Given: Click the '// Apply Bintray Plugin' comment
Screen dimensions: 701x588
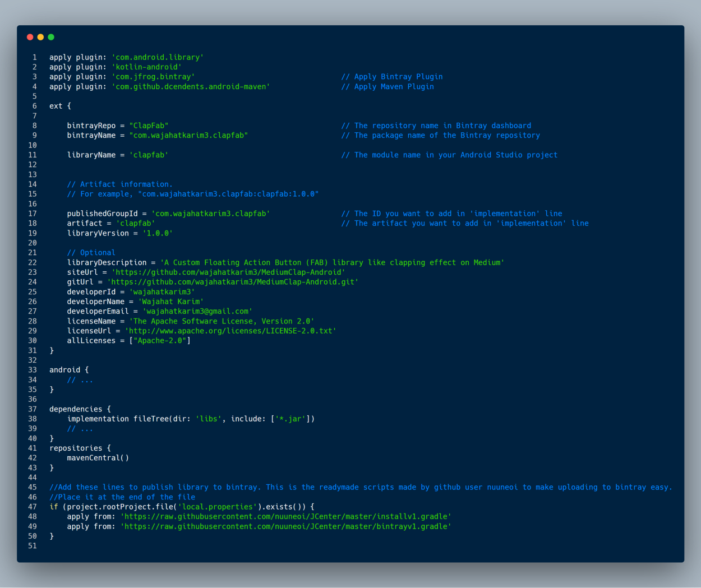Looking at the screenshot, I should pos(392,77).
